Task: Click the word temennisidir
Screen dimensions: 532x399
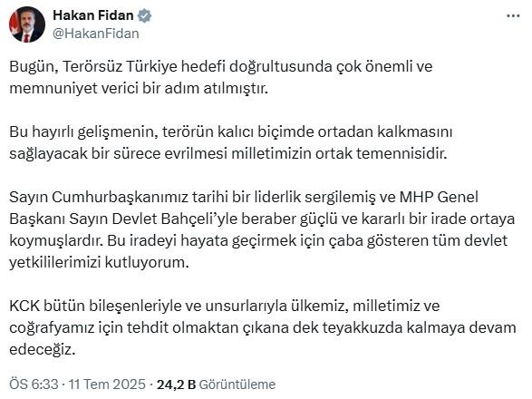Action: (x=401, y=153)
